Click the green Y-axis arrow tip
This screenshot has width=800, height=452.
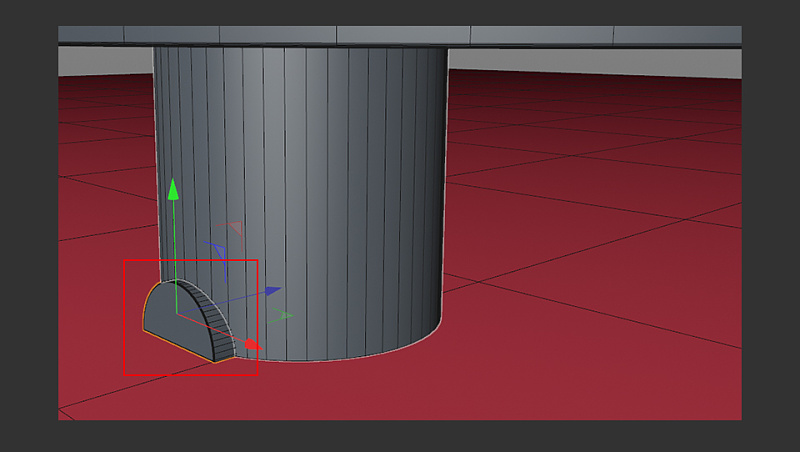click(173, 187)
